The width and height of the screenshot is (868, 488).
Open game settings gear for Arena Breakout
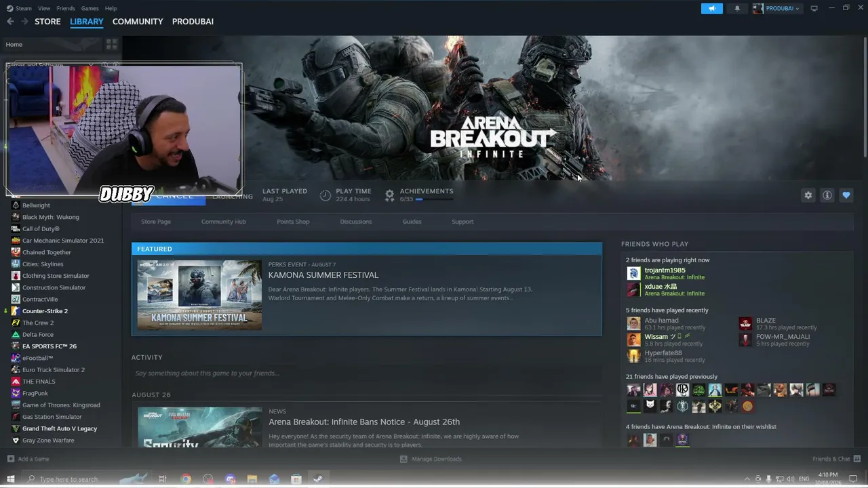(x=808, y=195)
